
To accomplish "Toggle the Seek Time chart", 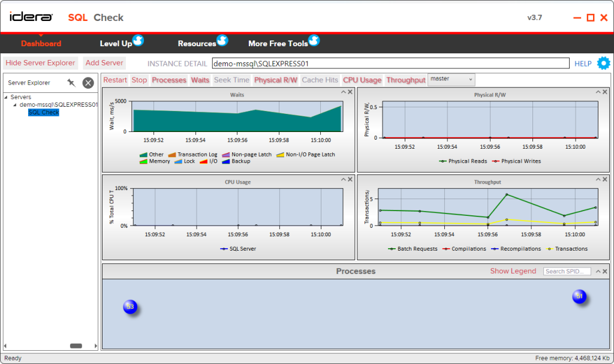I will click(x=231, y=80).
